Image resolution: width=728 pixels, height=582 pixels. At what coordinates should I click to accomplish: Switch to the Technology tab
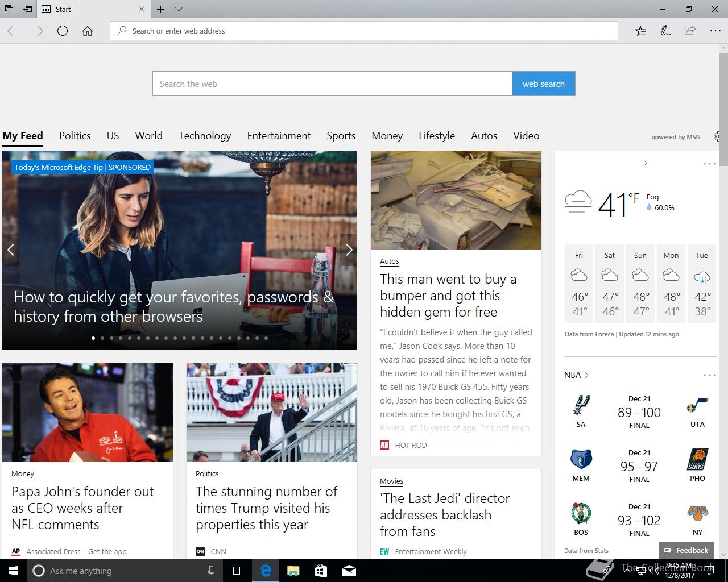click(x=205, y=136)
